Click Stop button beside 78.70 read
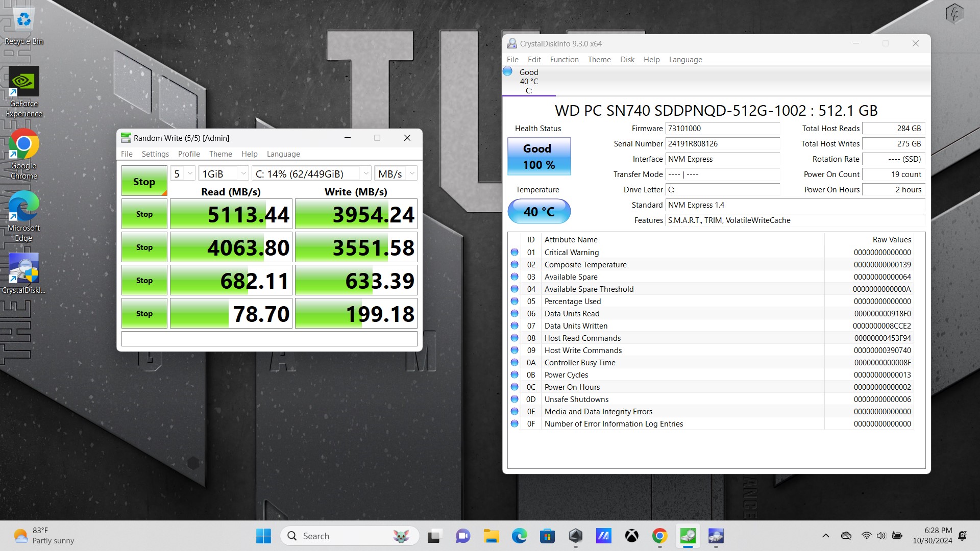 tap(144, 314)
